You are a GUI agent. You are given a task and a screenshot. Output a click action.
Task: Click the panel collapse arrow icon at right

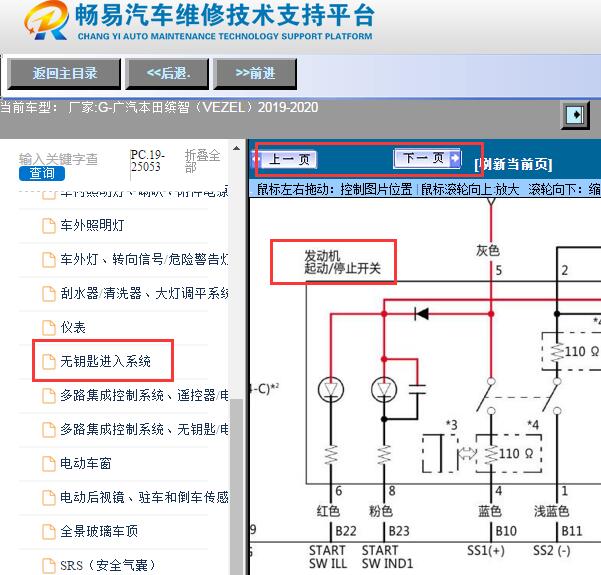coord(575,115)
